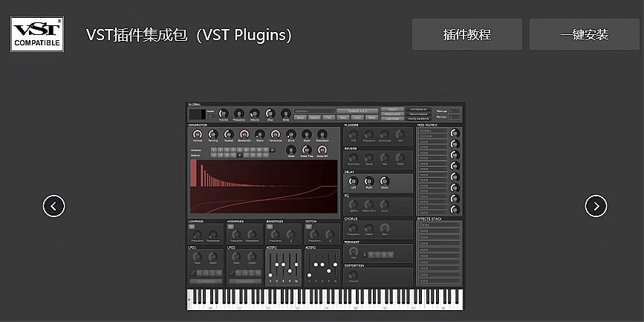Click the Chorus Frequency knob
The width and height of the screenshot is (644, 322).
[x=353, y=229]
